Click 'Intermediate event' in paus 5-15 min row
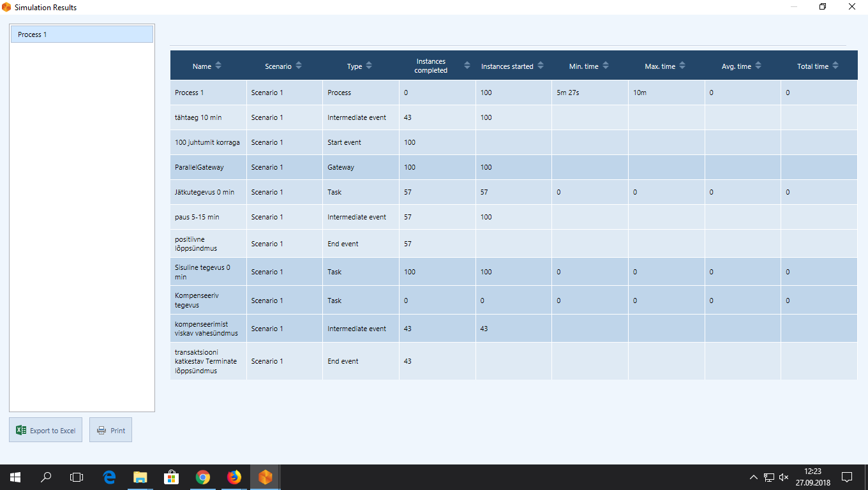868x490 pixels. [357, 217]
